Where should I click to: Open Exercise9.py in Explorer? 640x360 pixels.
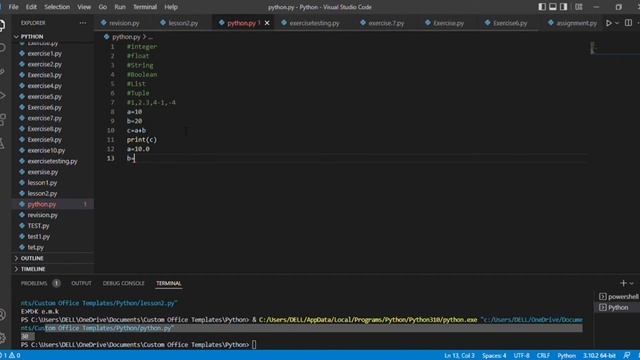(x=44, y=140)
